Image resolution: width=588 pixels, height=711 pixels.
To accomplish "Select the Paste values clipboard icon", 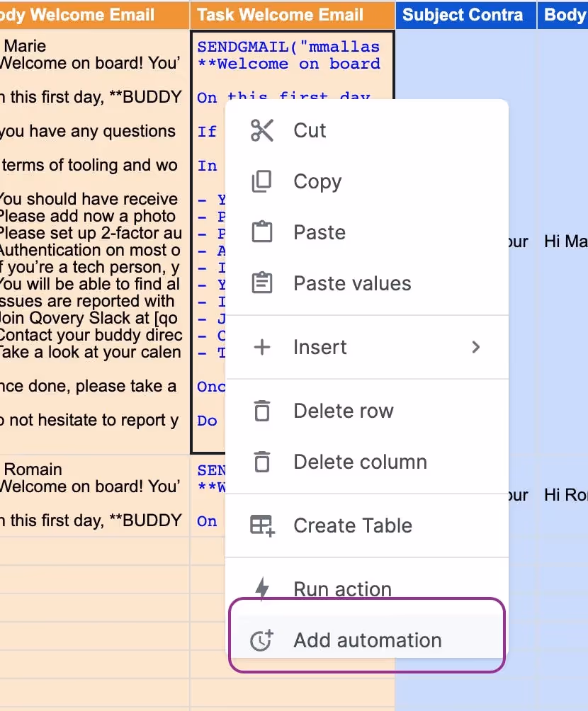I will 262,283.
